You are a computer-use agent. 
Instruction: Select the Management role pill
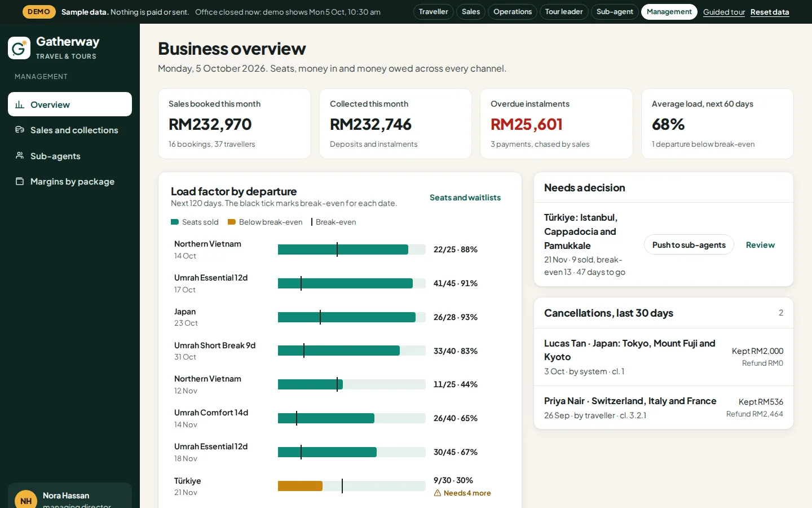(x=669, y=12)
